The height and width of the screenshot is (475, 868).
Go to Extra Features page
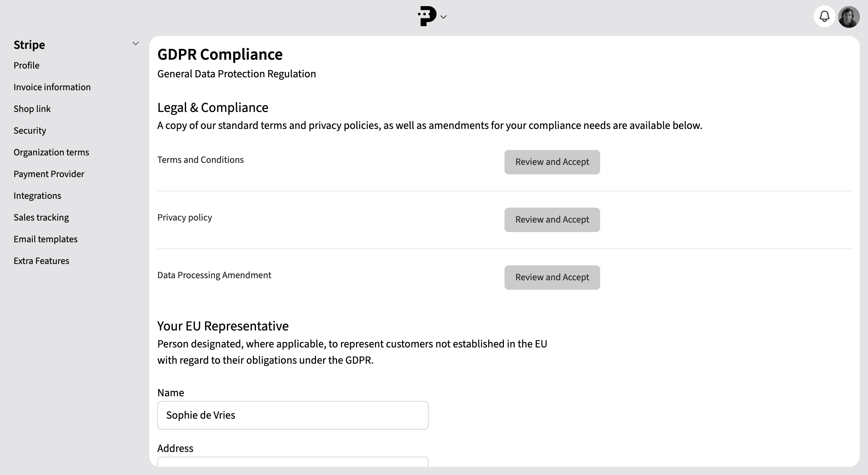click(x=41, y=261)
